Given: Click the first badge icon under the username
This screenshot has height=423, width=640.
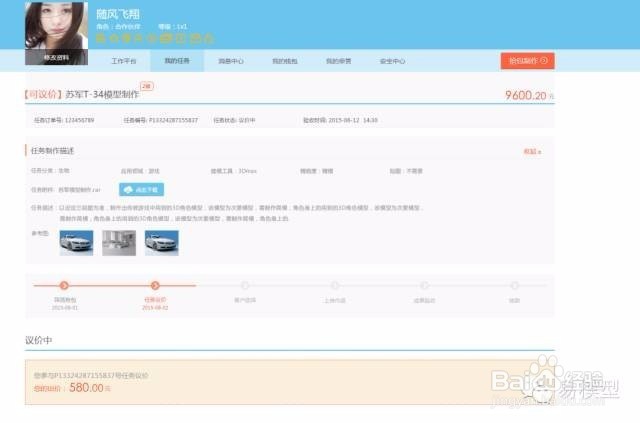Looking at the screenshot, I should (x=100, y=38).
